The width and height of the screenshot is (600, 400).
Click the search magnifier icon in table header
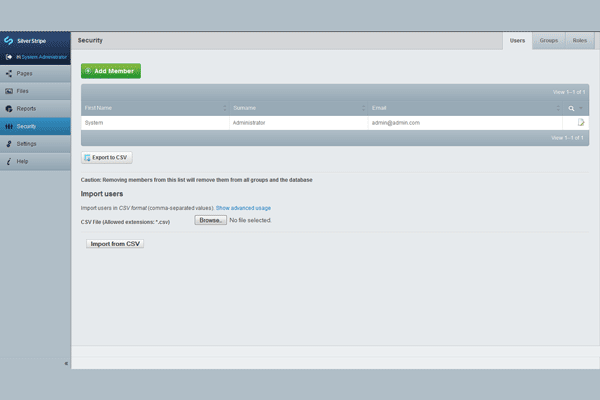tap(571, 108)
